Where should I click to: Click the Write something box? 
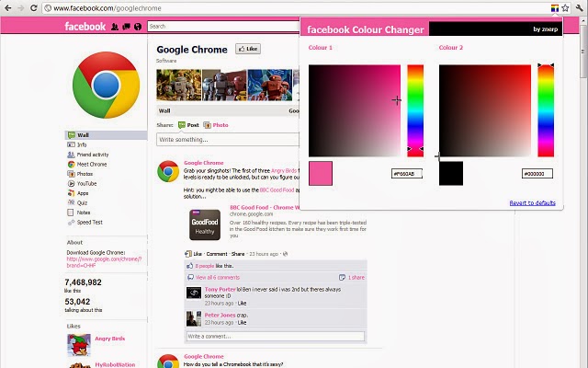[228, 139]
